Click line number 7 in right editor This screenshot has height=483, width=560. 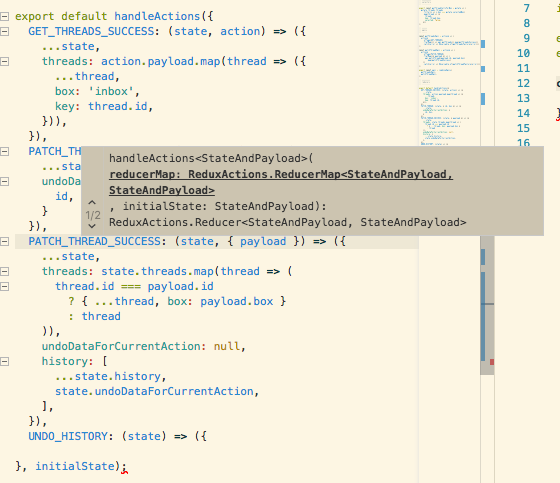pos(526,9)
